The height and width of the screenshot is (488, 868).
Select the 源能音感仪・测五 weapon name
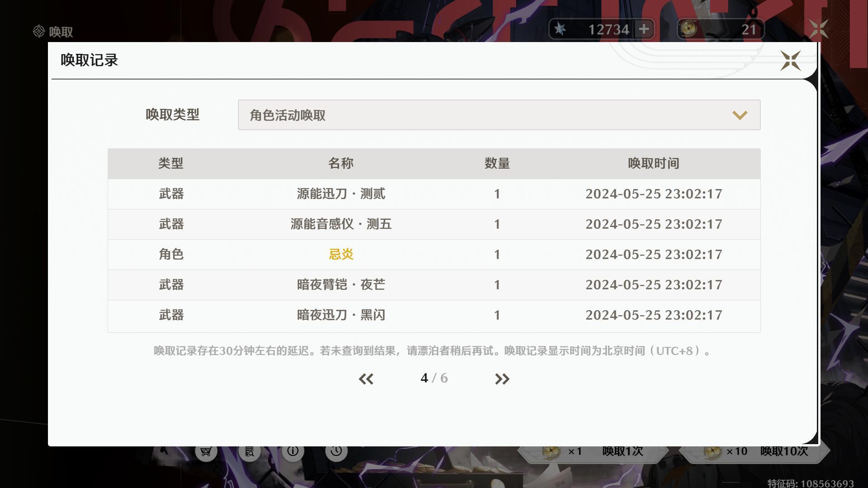341,224
